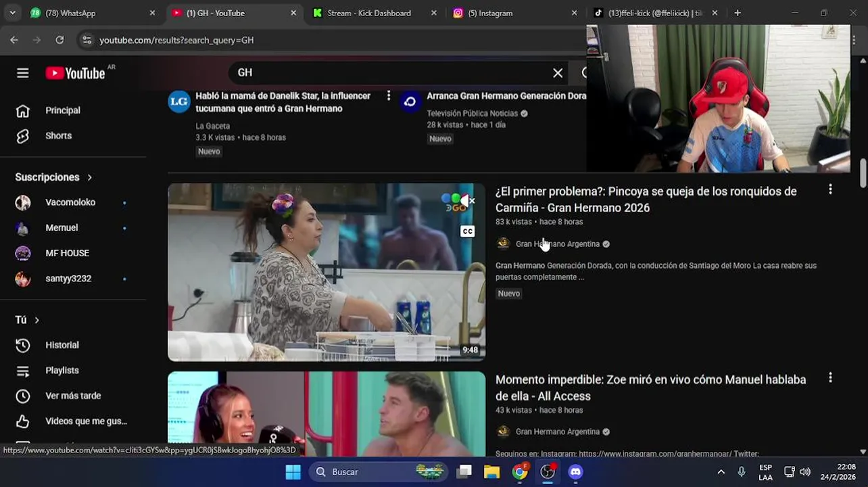
Task: Open the microphone tray icon
Action: click(742, 472)
